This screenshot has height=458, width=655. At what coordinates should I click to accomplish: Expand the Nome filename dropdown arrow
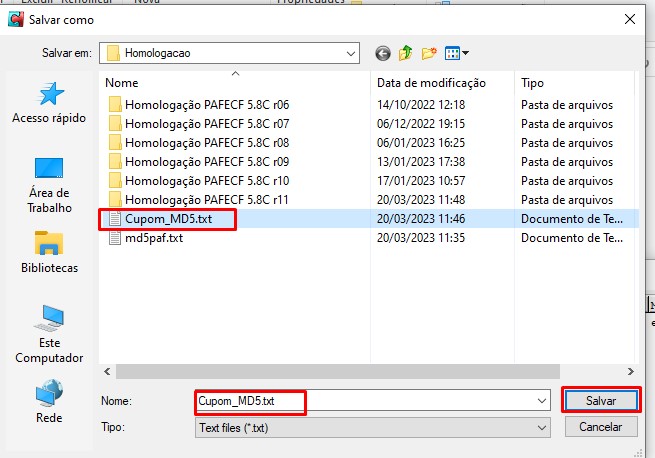[x=542, y=401]
